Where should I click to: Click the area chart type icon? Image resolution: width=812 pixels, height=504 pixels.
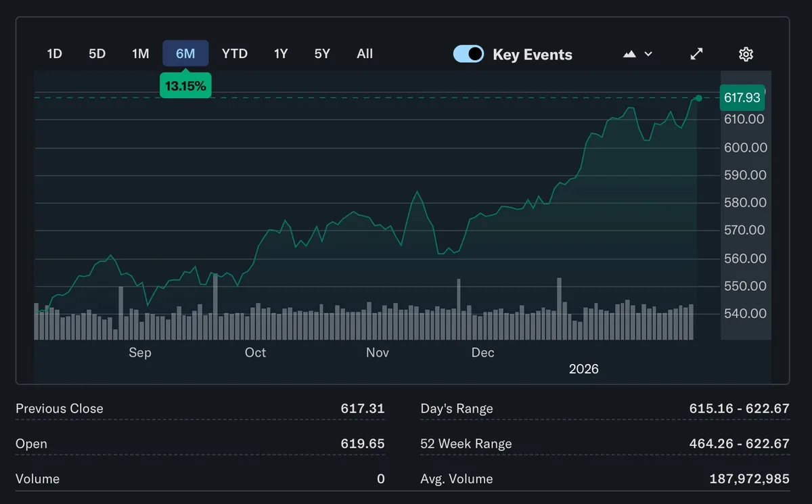[x=629, y=54]
